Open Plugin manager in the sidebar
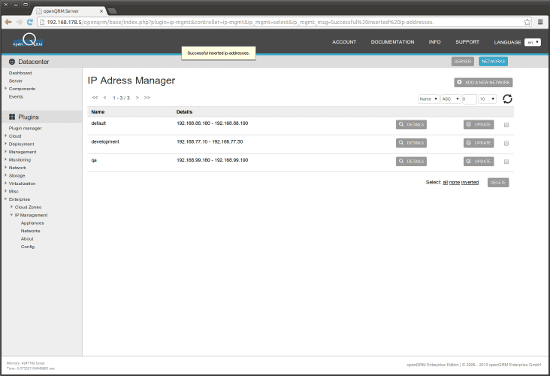Viewport: 550px width, 376px height. tap(25, 128)
